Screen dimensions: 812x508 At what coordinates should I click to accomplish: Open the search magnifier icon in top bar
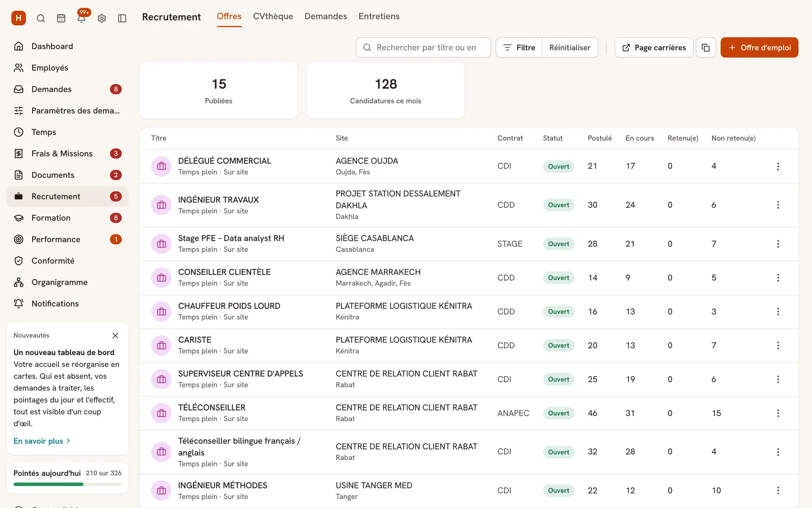click(x=41, y=18)
